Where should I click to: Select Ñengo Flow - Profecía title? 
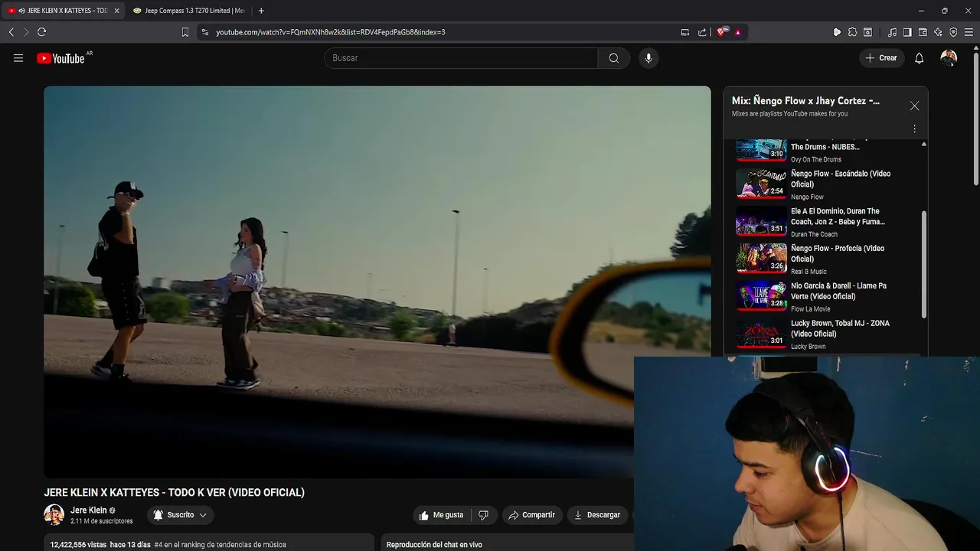(838, 253)
